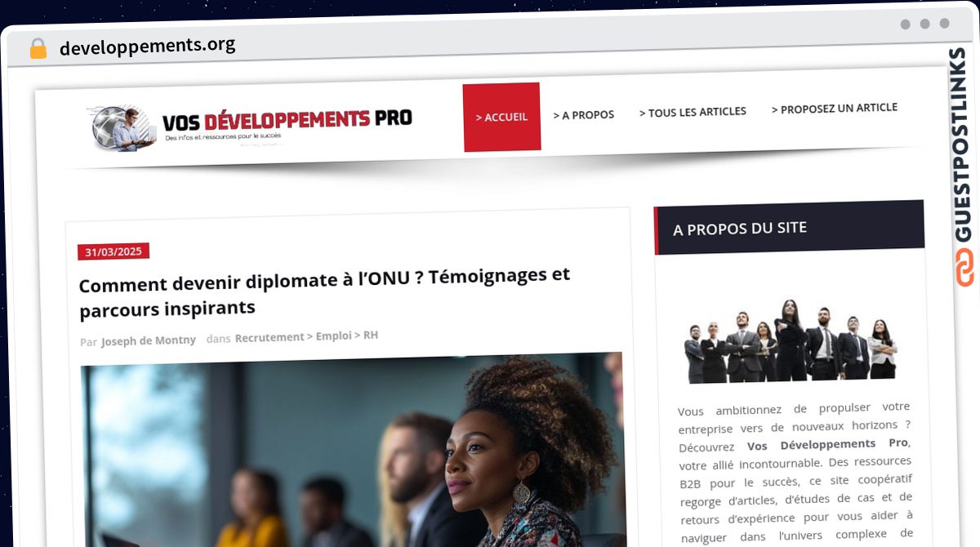This screenshot has width=980, height=547.
Task: Open the A Propos menu item
Action: pyautogui.click(x=584, y=115)
